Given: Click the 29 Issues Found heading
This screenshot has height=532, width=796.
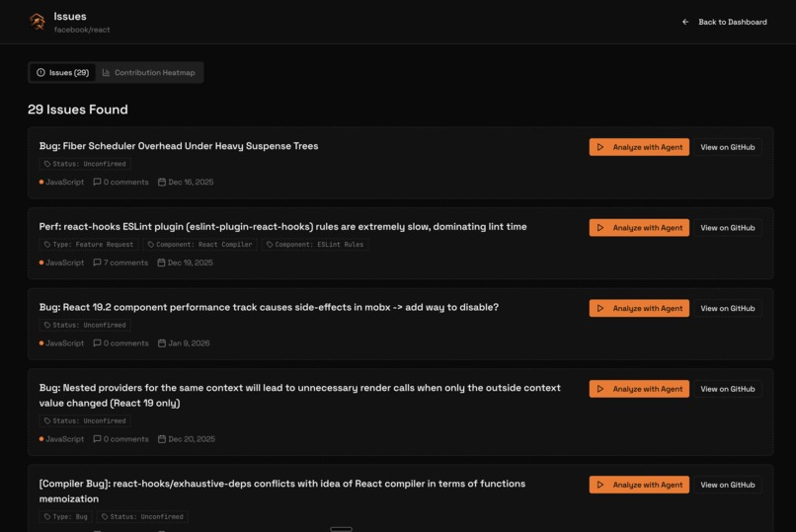Looking at the screenshot, I should [78, 109].
